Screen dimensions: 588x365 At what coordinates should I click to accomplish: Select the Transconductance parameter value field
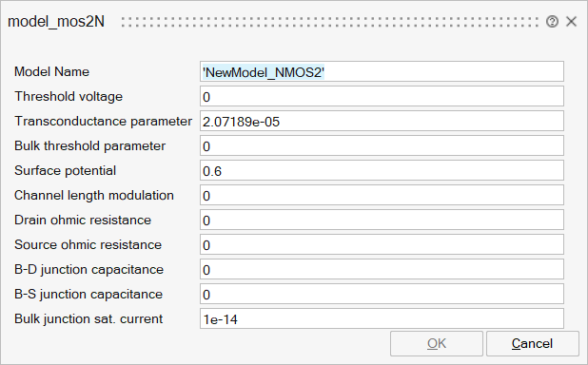coord(382,121)
